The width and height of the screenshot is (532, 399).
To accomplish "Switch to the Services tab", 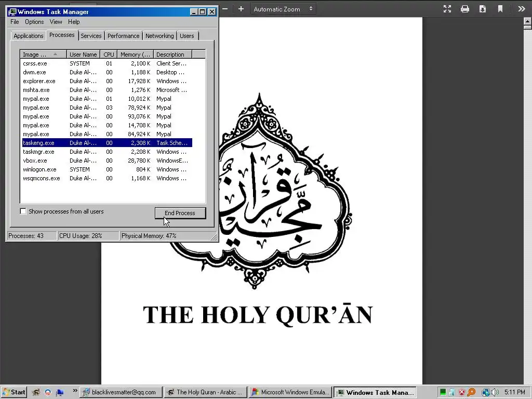I will click(x=91, y=36).
